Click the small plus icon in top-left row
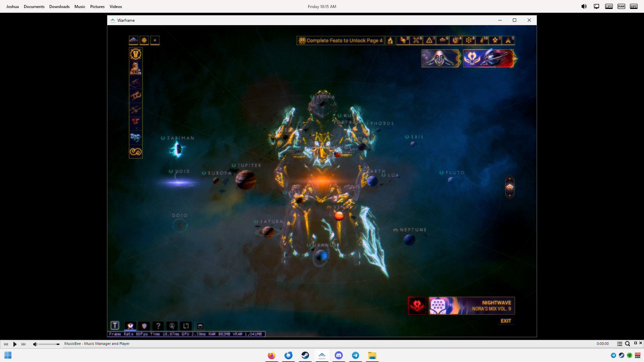The height and width of the screenshot is (362, 644). [x=155, y=41]
